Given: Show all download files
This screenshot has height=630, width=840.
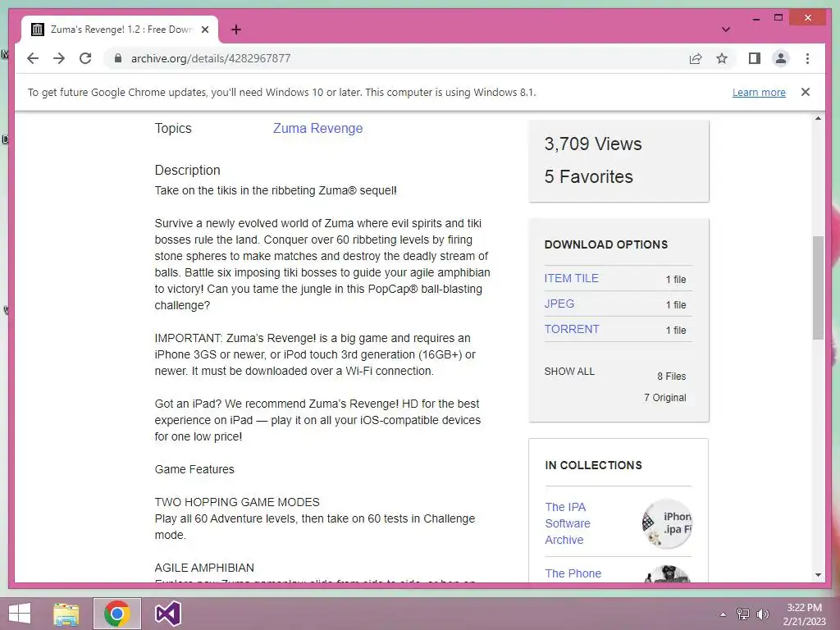Looking at the screenshot, I should click(x=569, y=372).
